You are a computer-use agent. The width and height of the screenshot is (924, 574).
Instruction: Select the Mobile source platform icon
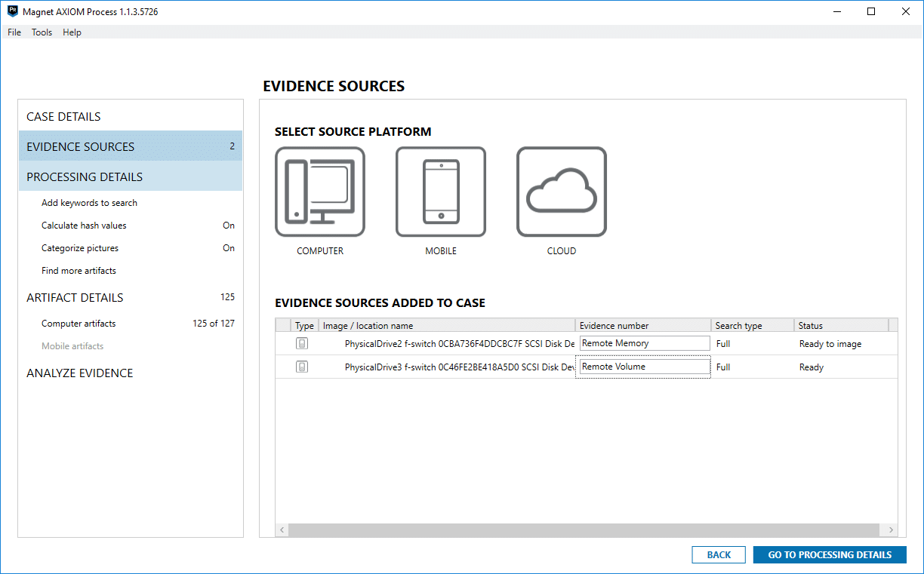(x=441, y=192)
